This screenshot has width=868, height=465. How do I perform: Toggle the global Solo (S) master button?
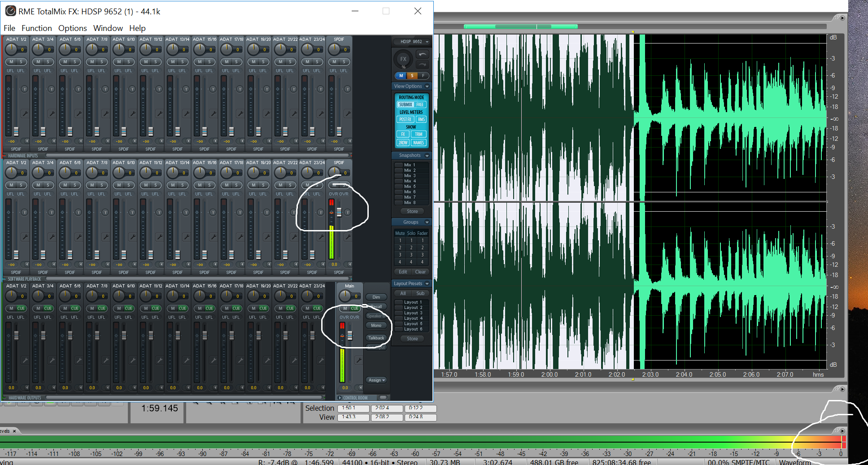click(412, 76)
